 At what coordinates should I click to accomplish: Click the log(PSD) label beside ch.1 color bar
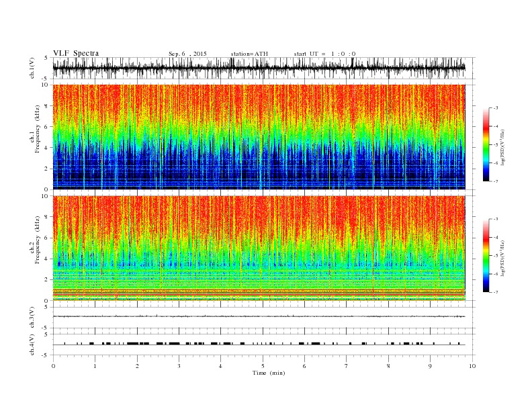point(503,147)
